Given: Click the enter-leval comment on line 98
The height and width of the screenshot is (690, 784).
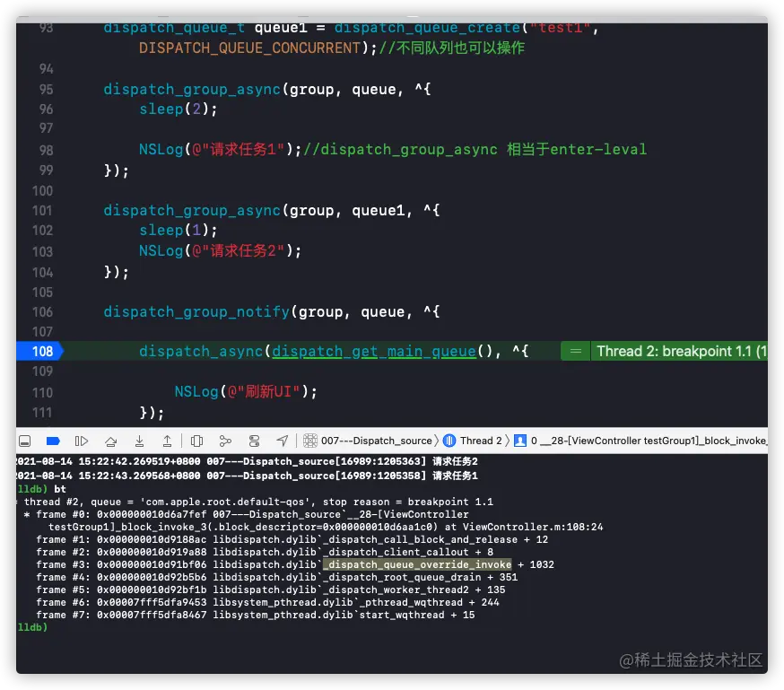Looking at the screenshot, I should coord(475,150).
